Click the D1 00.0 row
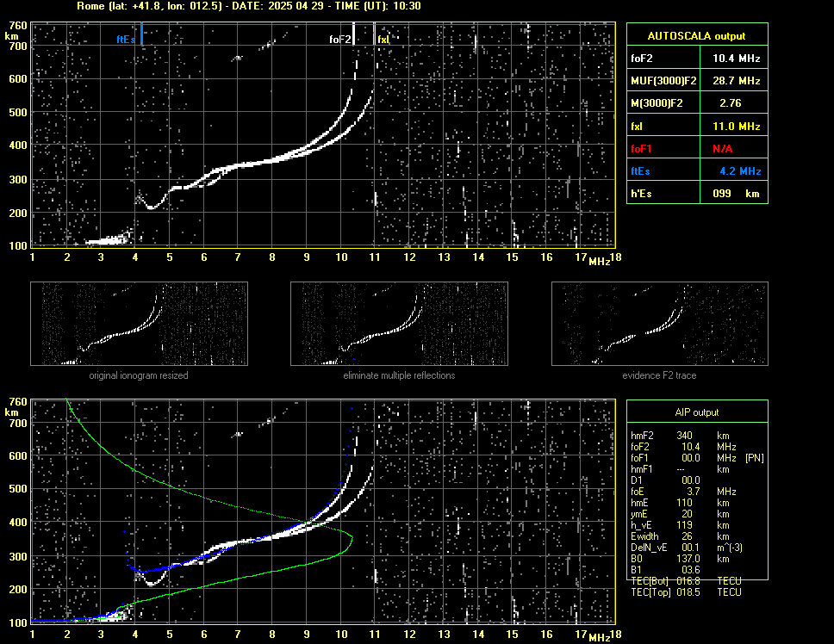Image resolution: width=834 pixels, height=644 pixels. point(665,480)
